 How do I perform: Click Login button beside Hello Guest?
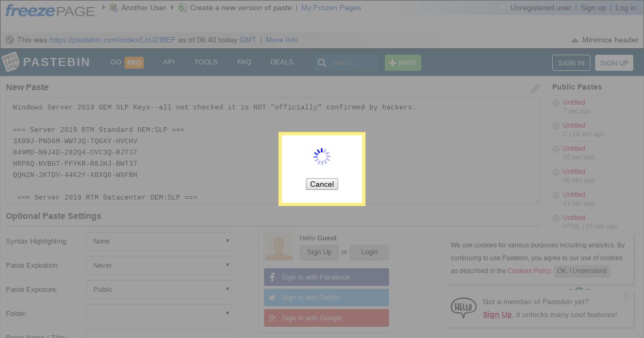pyautogui.click(x=369, y=252)
